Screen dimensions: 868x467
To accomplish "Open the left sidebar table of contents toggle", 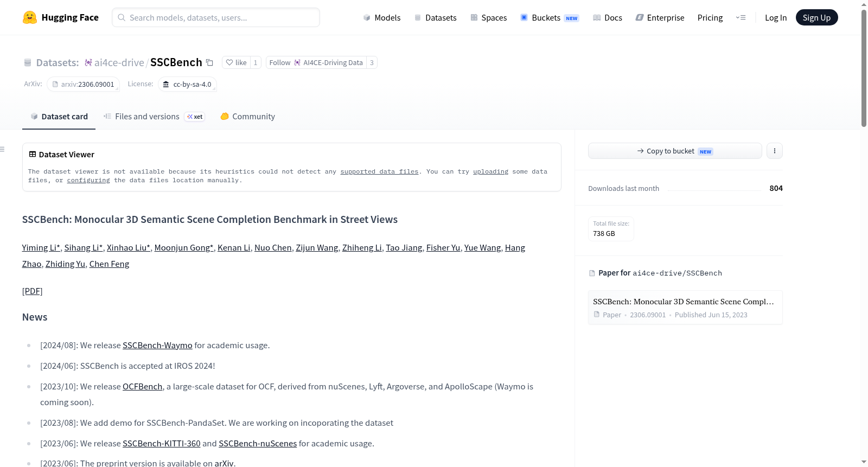I will pos(3,149).
